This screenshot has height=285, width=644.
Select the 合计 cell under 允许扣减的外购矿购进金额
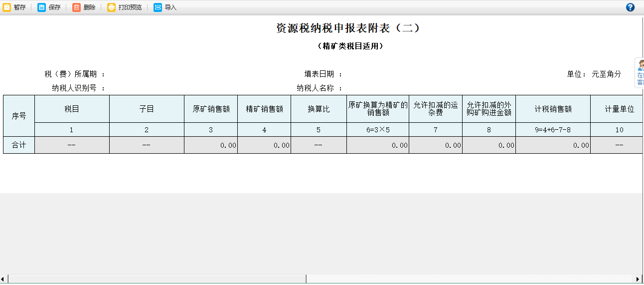[x=488, y=145]
